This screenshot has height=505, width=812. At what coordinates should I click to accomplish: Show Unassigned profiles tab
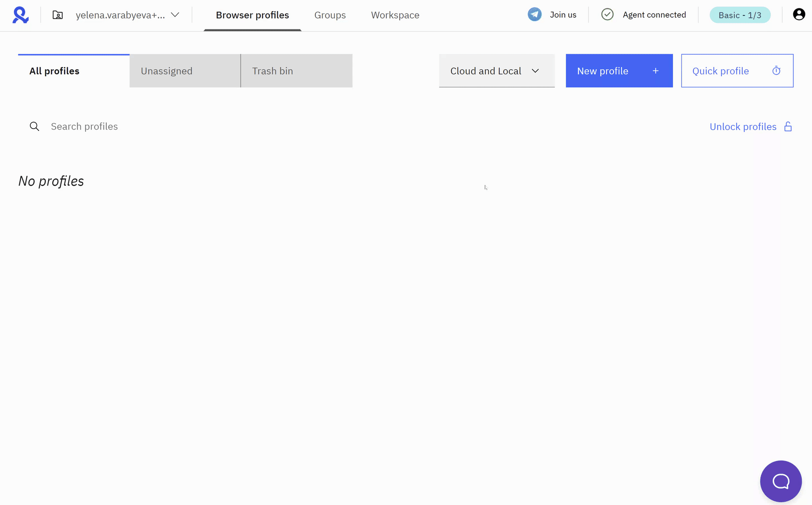point(185,71)
